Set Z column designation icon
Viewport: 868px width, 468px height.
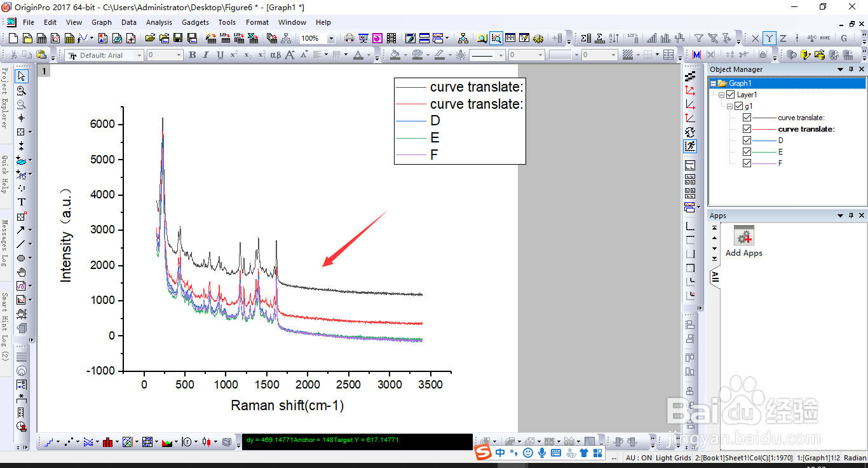click(x=783, y=38)
